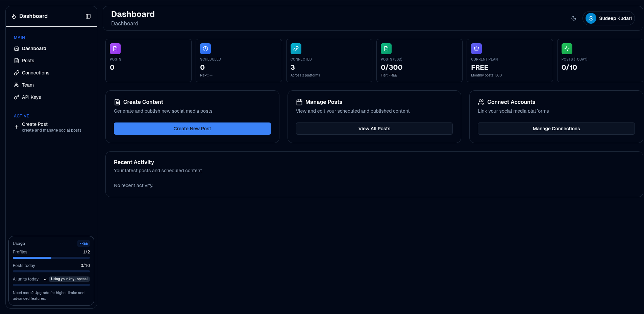Click the flame logo in sidebar header
Viewport: 644px width, 314px height.
tap(14, 16)
